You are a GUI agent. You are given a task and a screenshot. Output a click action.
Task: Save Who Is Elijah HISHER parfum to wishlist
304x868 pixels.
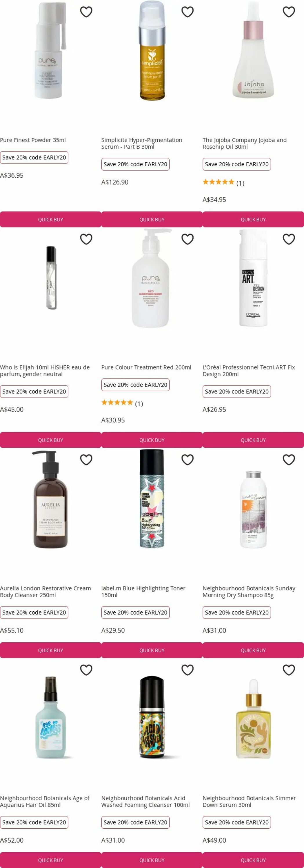point(86,239)
